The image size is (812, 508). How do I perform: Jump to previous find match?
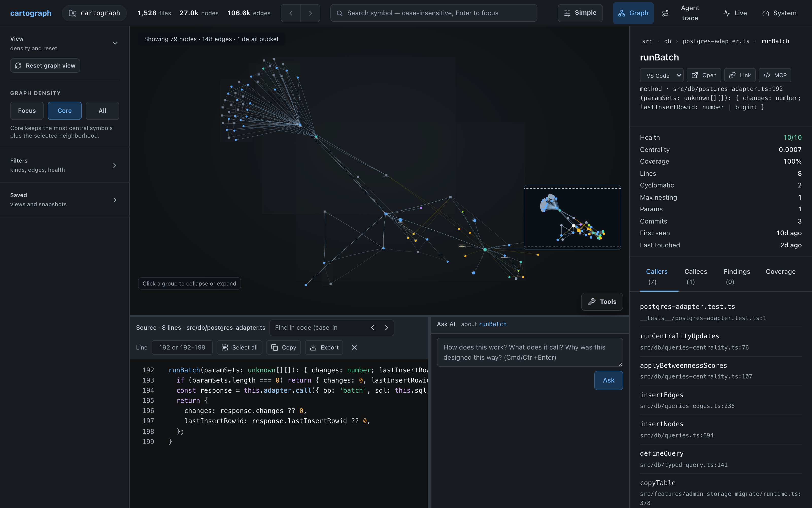373,328
